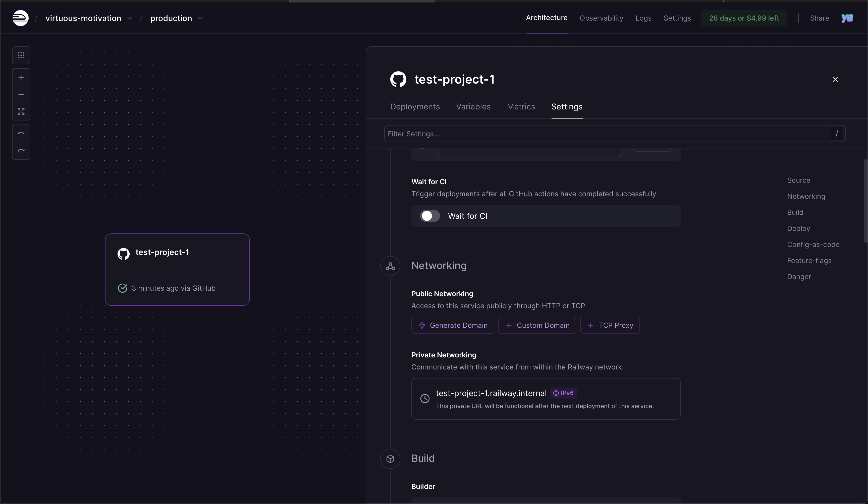Click the Generate Domain button
The image size is (868, 504).
[x=453, y=325]
